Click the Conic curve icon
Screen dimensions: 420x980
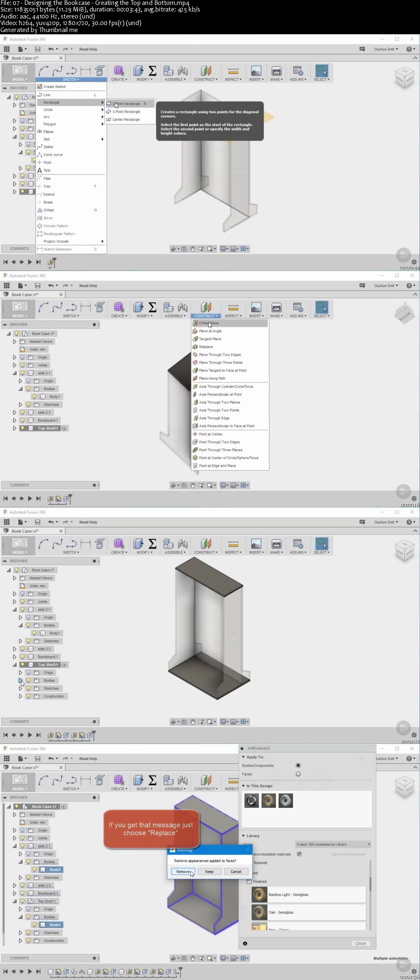click(x=40, y=155)
